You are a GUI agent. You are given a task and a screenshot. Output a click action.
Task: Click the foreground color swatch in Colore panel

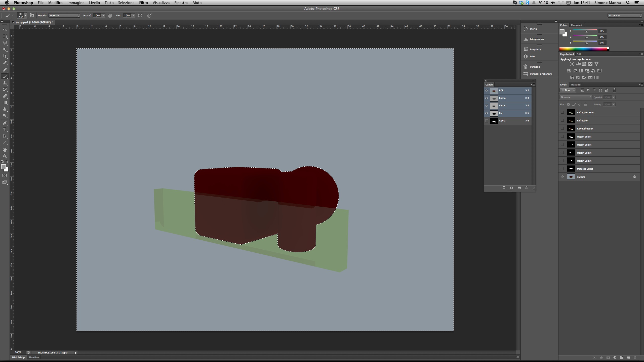pos(562,32)
